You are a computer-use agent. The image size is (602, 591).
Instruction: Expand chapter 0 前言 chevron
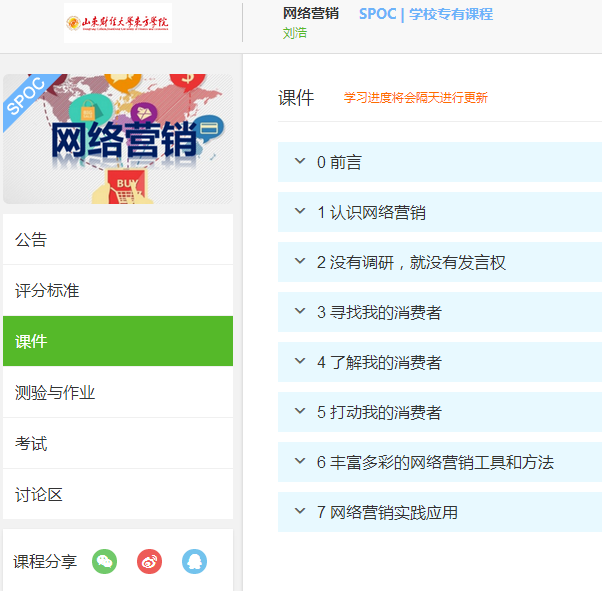pos(299,162)
